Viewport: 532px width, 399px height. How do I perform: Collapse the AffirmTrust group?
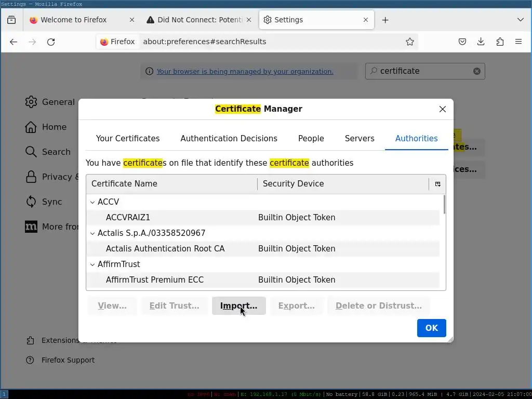tap(92, 264)
